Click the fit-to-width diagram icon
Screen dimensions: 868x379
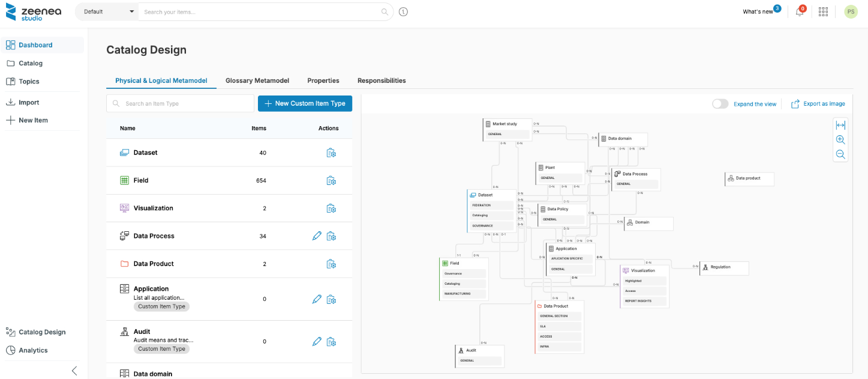840,126
